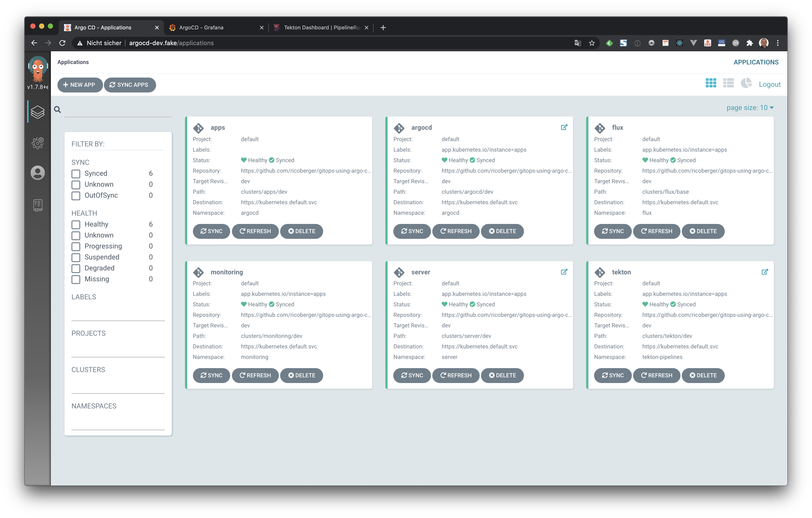The height and width of the screenshot is (518, 812).
Task: Switch to pie chart summary view
Action: pyautogui.click(x=746, y=83)
